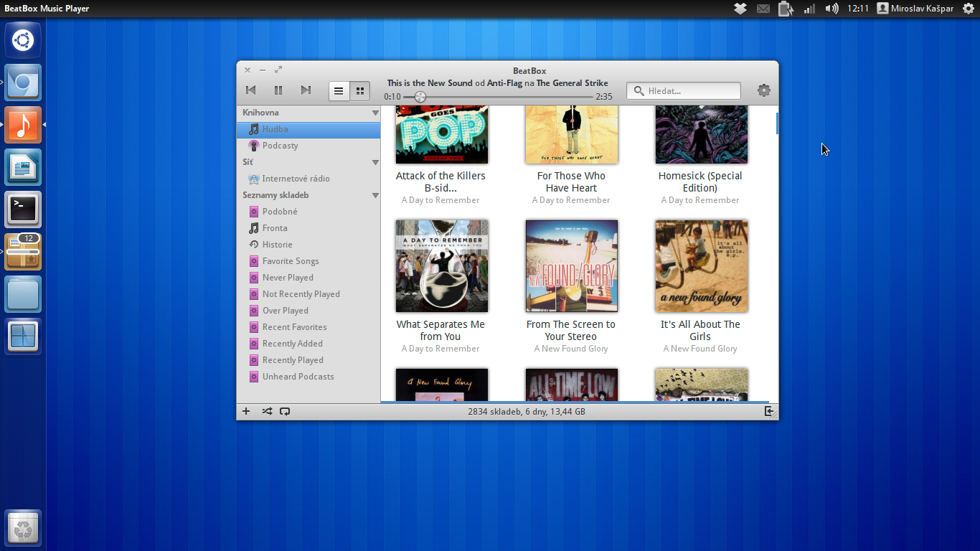
Task: Click the All Time Low album cover
Action: pyautogui.click(x=572, y=385)
